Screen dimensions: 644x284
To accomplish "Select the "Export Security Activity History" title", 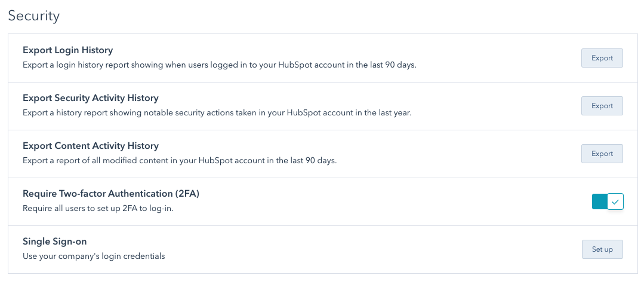I will (x=90, y=98).
